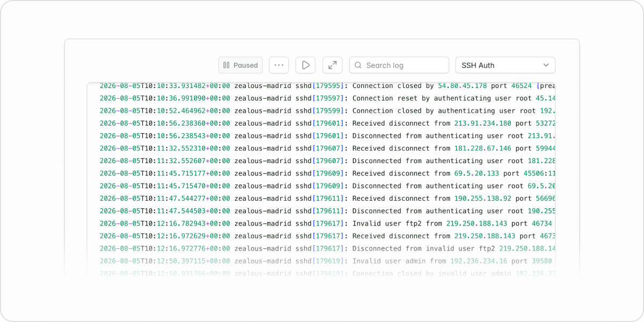Click timestamp 2026-08-05T10:11:32.552607

[x=165, y=161]
